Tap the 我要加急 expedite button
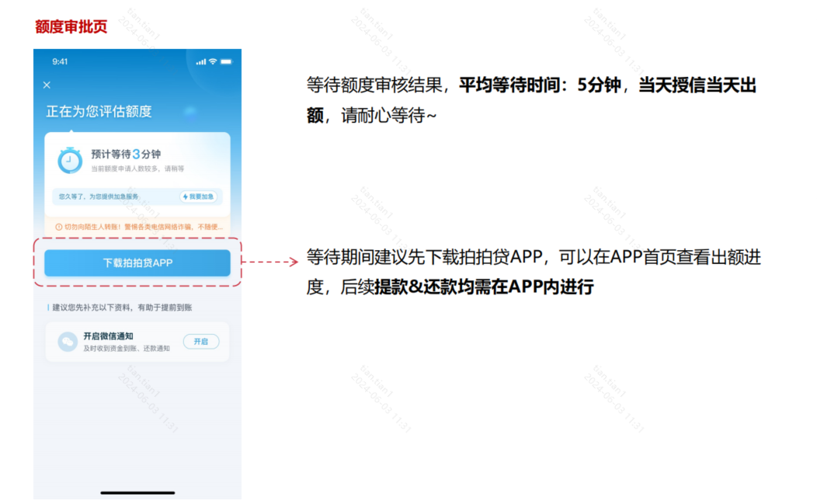817x504 pixels. tap(199, 196)
